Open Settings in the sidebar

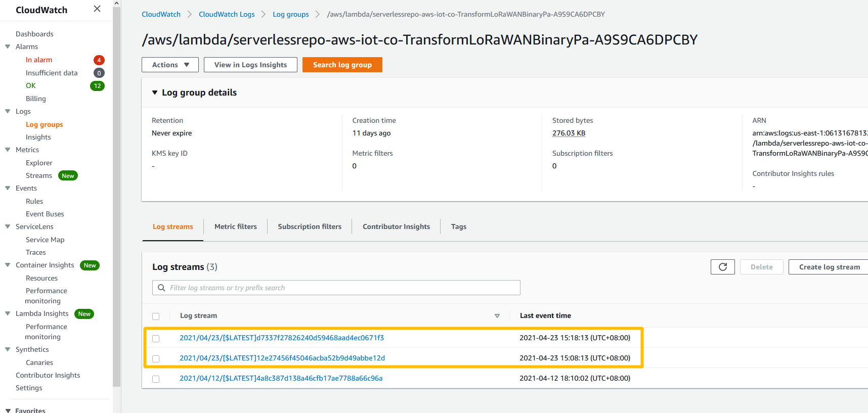(29, 388)
